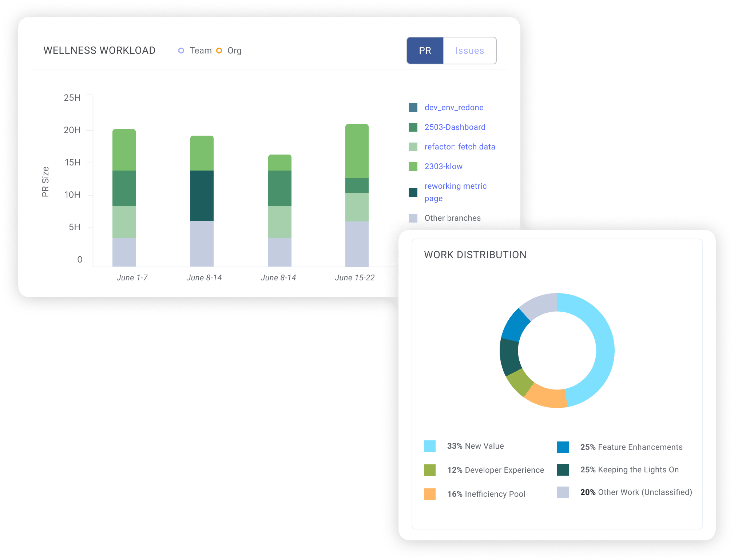The width and height of the screenshot is (734, 560).
Task: Click the June 1-7 axis label
Action: coord(132,278)
